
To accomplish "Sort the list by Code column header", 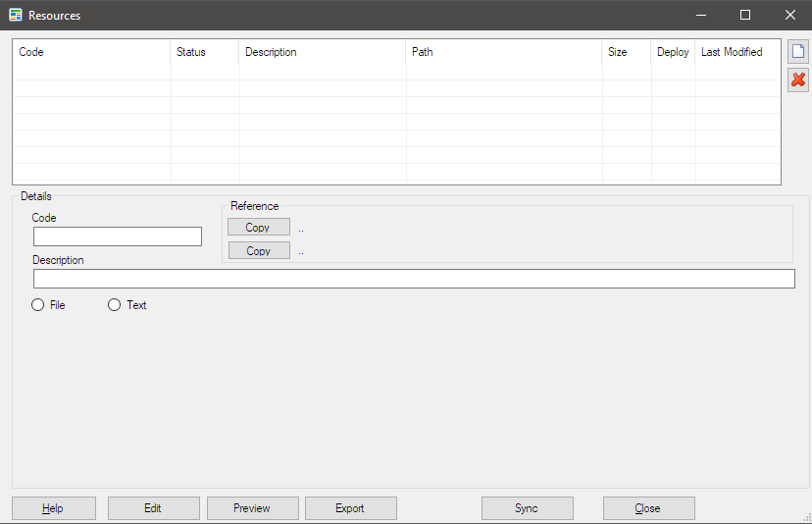I will pyautogui.click(x=91, y=52).
